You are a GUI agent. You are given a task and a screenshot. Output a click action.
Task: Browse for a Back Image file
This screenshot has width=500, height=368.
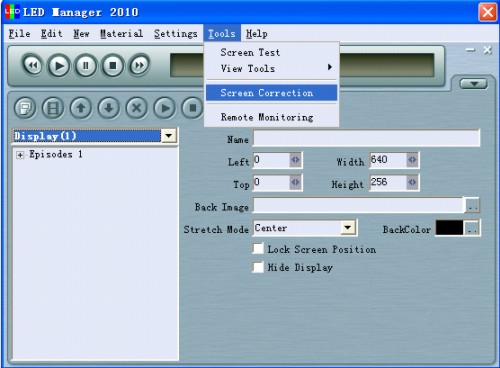(x=472, y=205)
